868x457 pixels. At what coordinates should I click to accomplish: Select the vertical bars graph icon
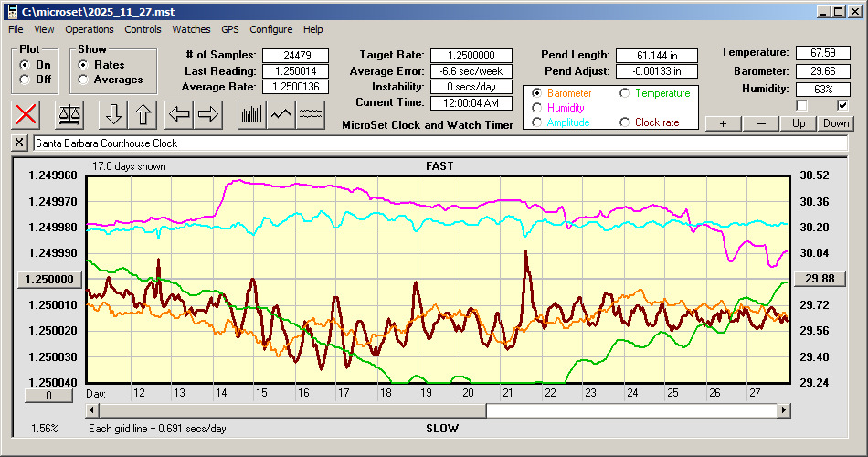click(251, 114)
